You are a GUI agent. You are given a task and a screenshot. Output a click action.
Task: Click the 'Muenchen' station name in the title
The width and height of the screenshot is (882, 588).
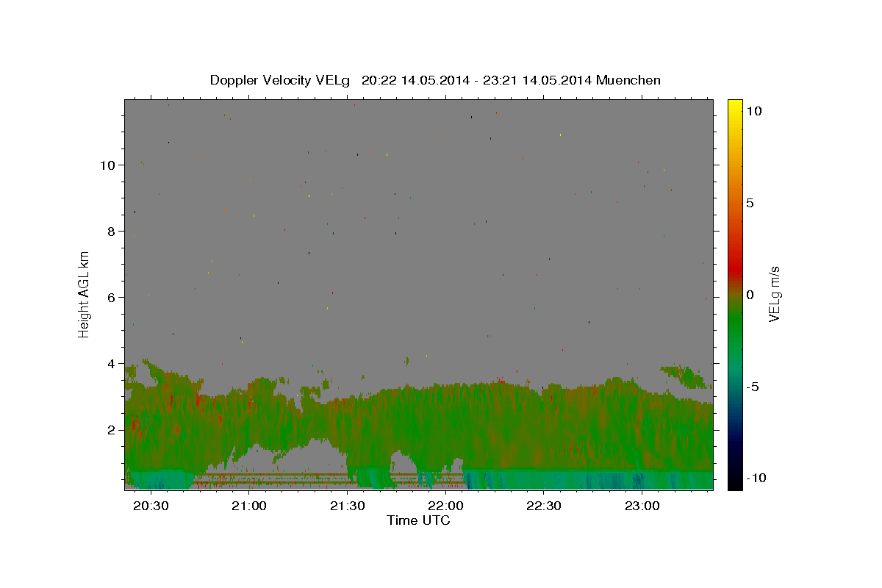click(x=628, y=80)
